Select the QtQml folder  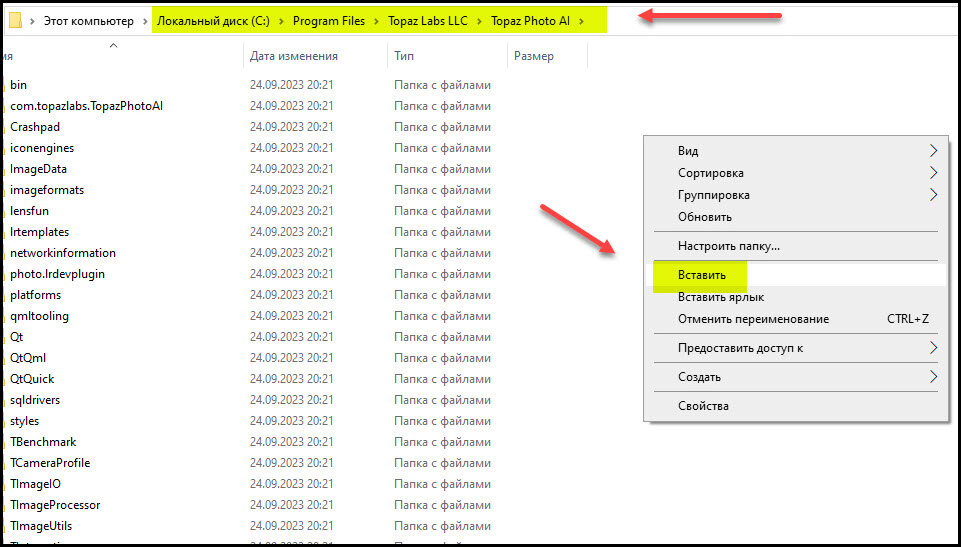(28, 358)
